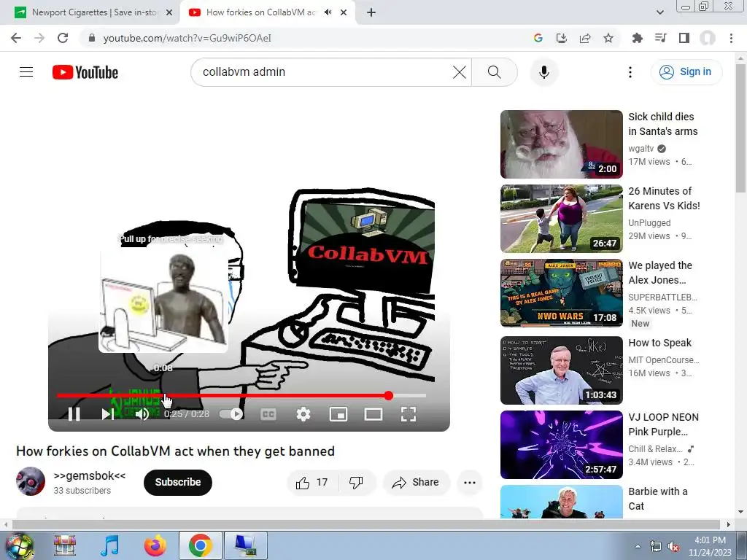Launch Firefox from taskbar
Screen dimensions: 747x560
155,545
